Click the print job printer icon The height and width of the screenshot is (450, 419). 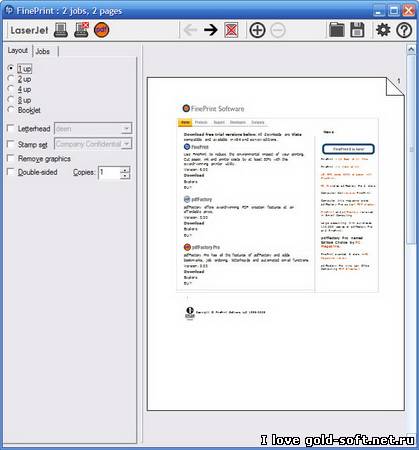(61, 30)
